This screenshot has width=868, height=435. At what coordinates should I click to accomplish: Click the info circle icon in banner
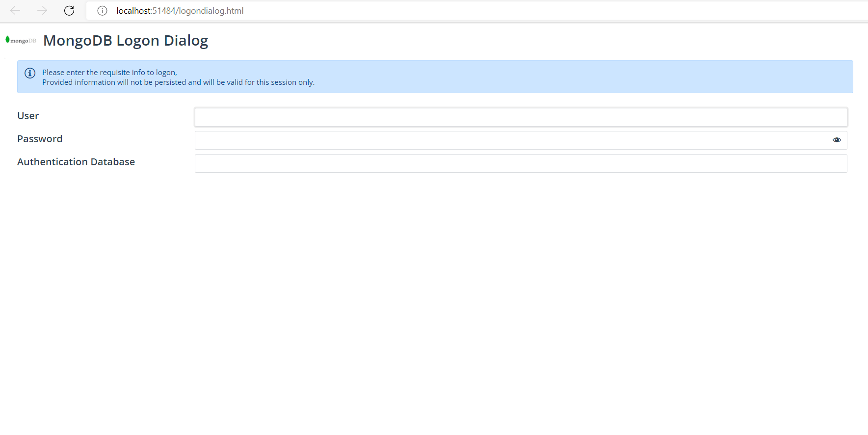tap(30, 73)
